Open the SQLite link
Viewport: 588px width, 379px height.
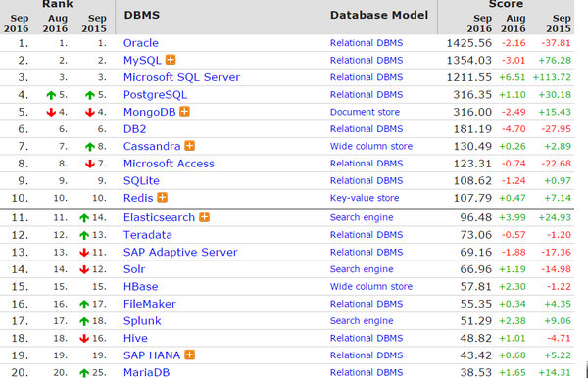click(x=141, y=181)
